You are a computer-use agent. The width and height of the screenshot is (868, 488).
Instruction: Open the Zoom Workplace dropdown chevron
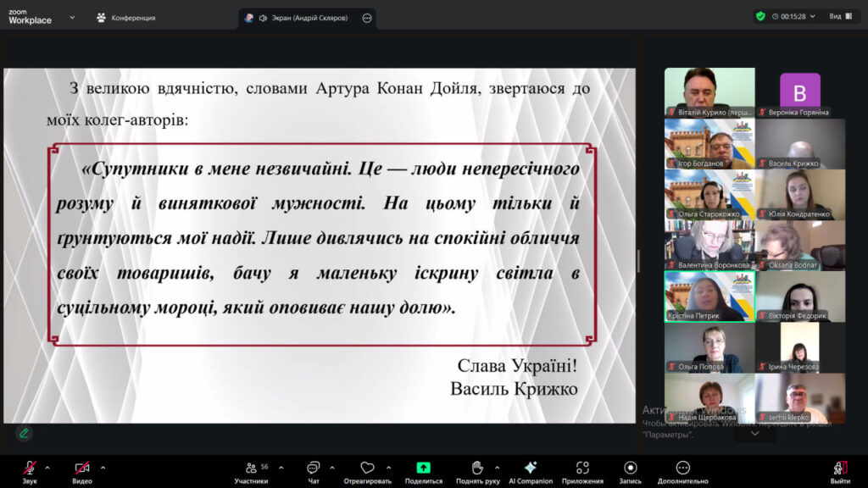[x=72, y=17]
